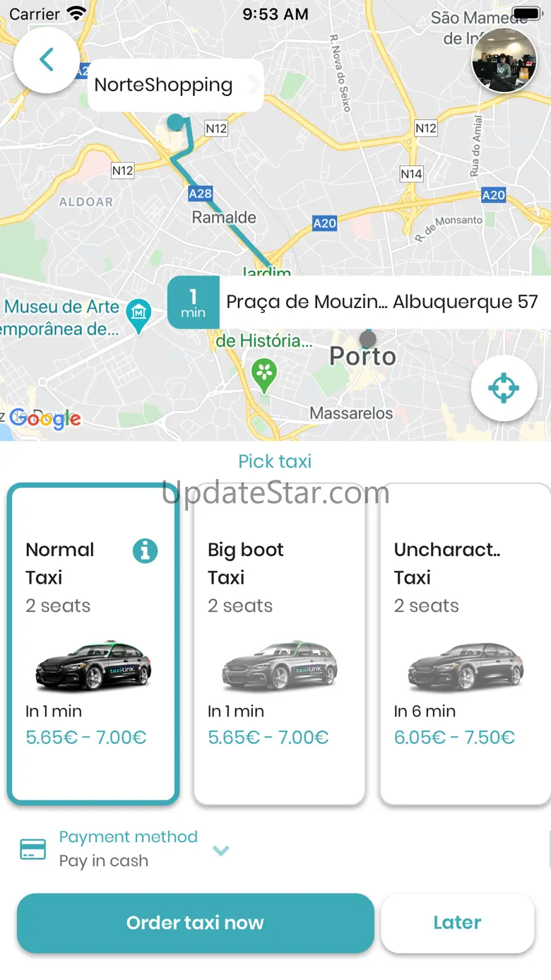Tap the 1 min ETA badge
This screenshot has height=980, width=551.
[x=193, y=302]
